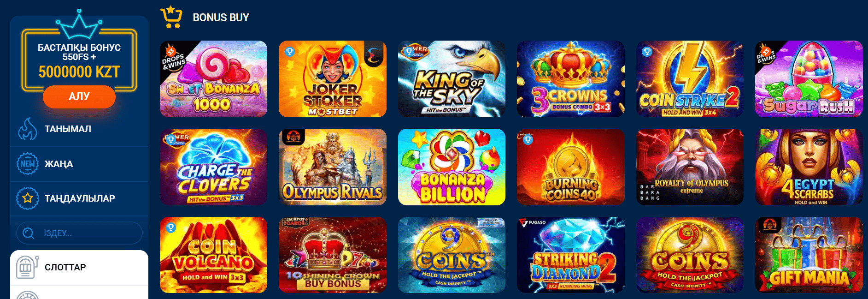Click the star icon beside ТАҢДАУЛЫЛАР

pyautogui.click(x=28, y=198)
